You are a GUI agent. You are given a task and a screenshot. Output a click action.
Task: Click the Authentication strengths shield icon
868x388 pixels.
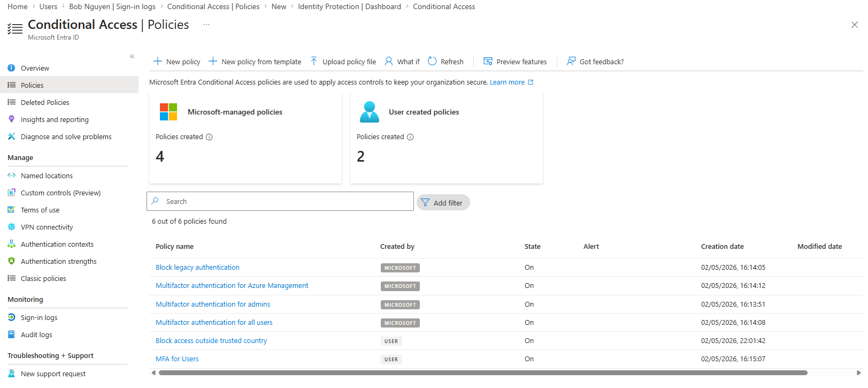[x=11, y=261]
